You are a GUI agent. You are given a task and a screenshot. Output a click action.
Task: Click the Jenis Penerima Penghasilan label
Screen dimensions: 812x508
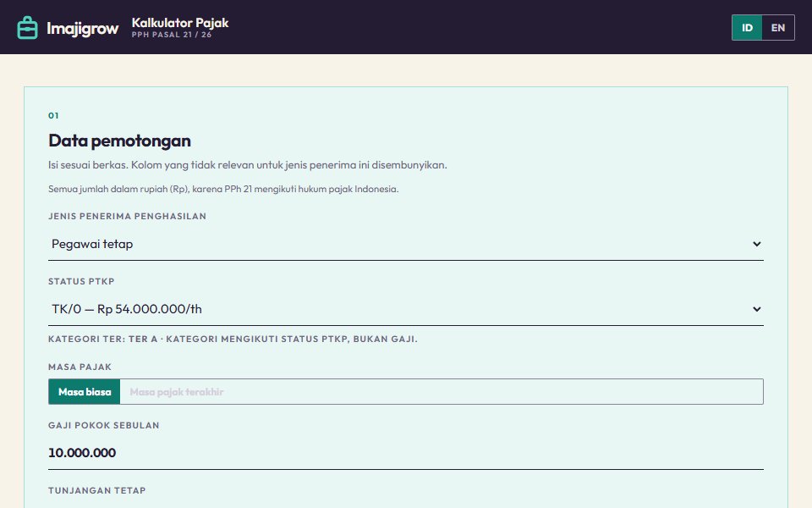[x=128, y=216]
